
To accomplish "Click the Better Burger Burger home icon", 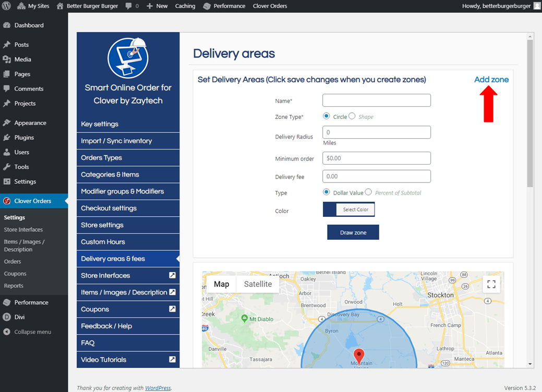I will pos(60,6).
